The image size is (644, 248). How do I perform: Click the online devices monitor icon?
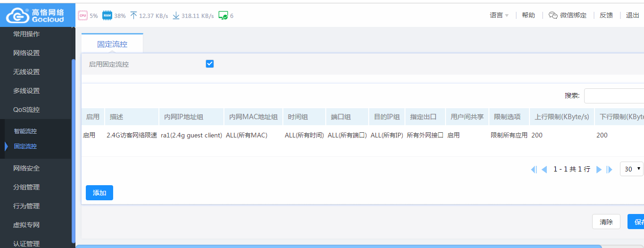tap(223, 16)
